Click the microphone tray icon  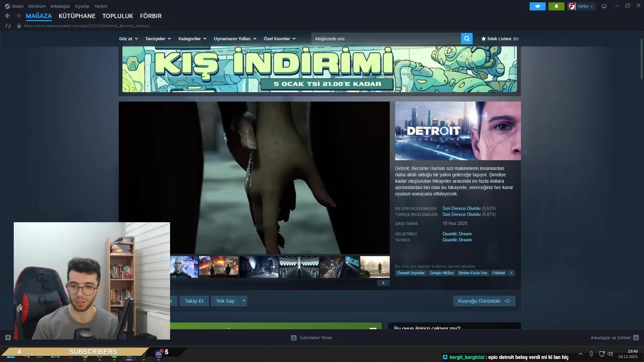pos(591,354)
